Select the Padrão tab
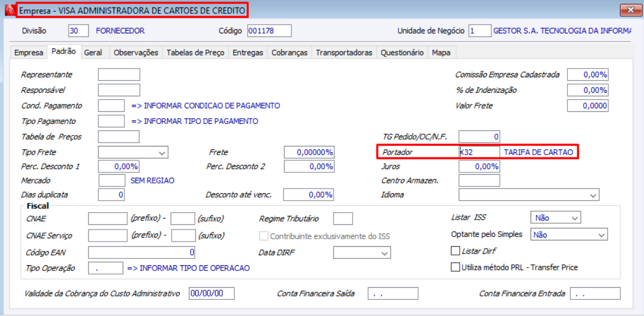644x316 pixels. pyautogui.click(x=64, y=52)
